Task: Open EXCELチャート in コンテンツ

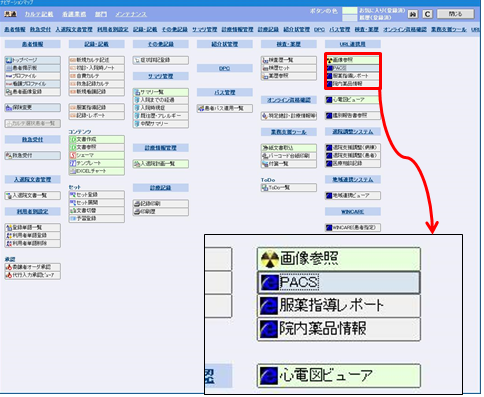Action: [x=97, y=171]
